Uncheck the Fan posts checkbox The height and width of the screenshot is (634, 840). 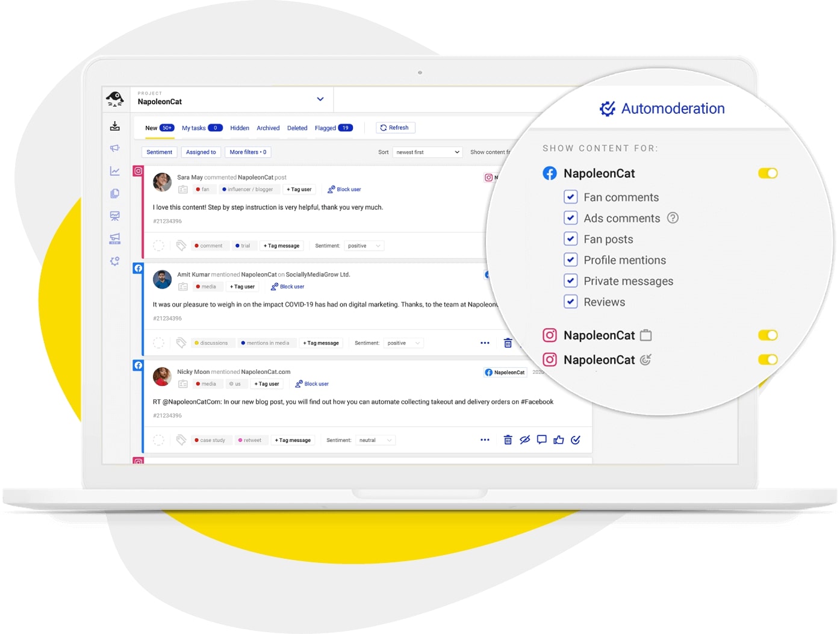(x=571, y=239)
